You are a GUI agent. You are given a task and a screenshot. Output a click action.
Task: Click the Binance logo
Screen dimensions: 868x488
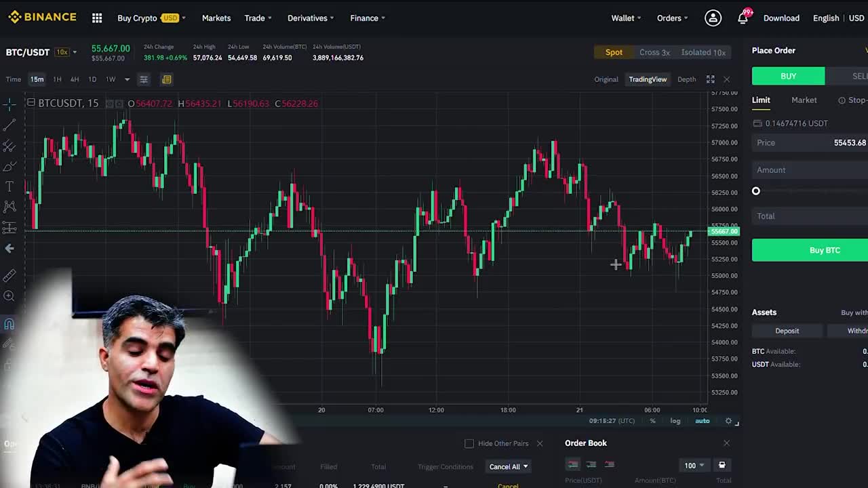click(42, 18)
